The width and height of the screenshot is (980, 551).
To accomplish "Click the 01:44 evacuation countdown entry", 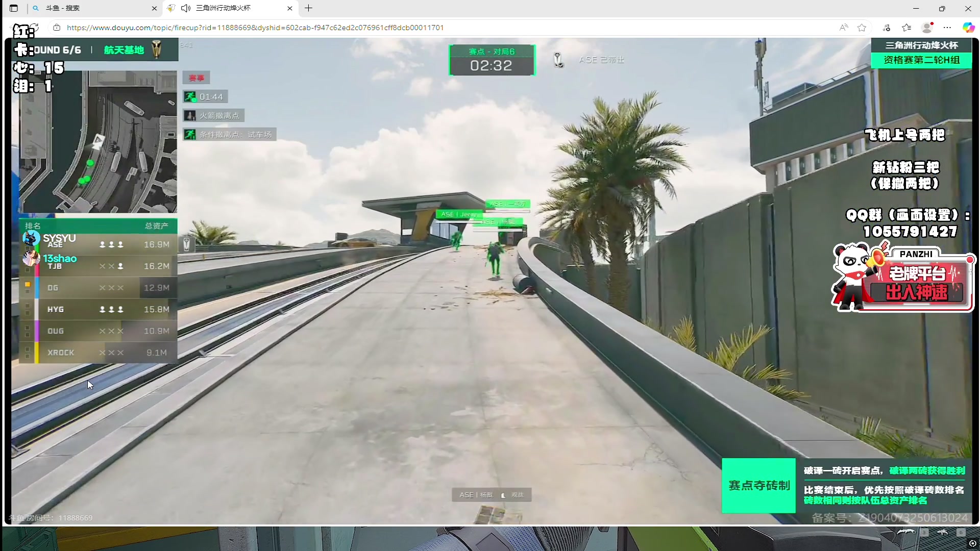I will (206, 97).
